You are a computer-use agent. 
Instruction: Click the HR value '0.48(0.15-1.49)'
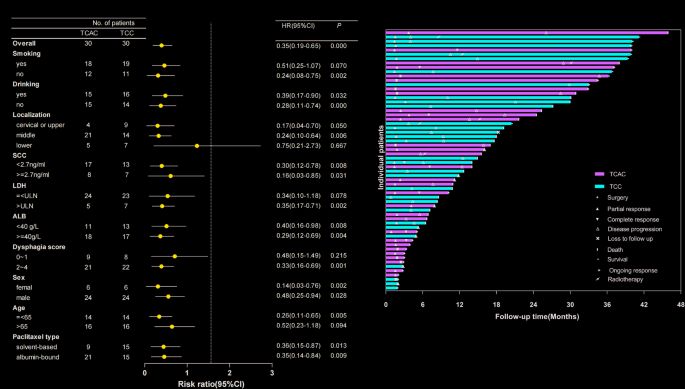(298, 256)
